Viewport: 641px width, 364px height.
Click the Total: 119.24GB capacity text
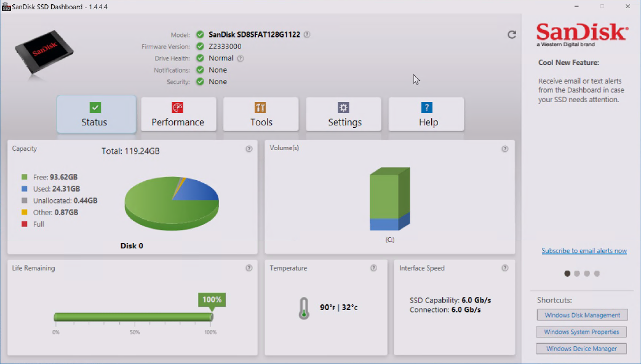coord(130,151)
